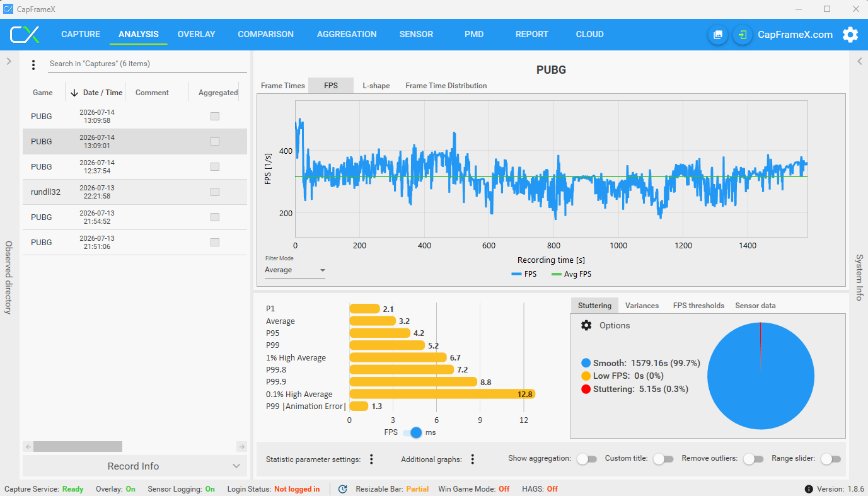Click the screenshot gallery icon in header
Viewport: 868px width, 496px height.
(x=717, y=35)
